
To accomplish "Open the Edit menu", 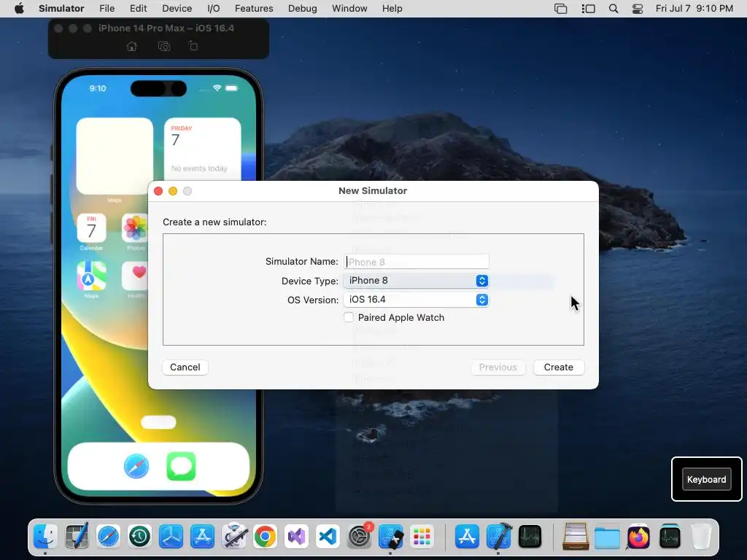I will (138, 9).
